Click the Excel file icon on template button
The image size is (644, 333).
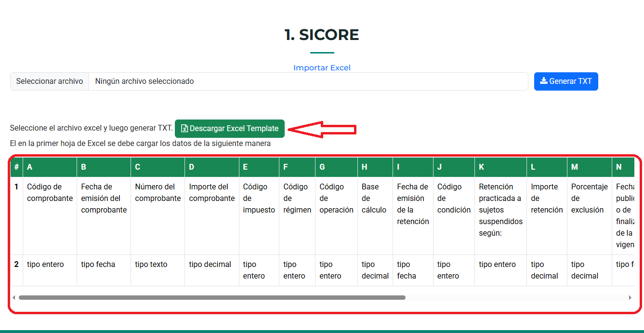[x=184, y=129]
